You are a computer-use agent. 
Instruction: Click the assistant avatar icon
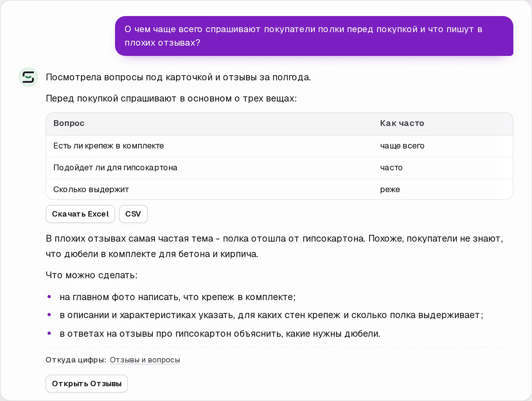point(28,77)
